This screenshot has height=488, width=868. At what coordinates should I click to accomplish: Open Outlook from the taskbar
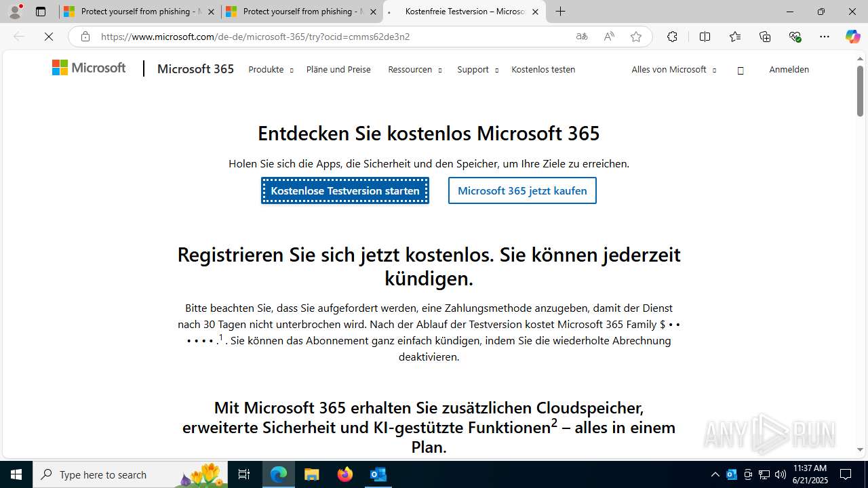point(378,474)
